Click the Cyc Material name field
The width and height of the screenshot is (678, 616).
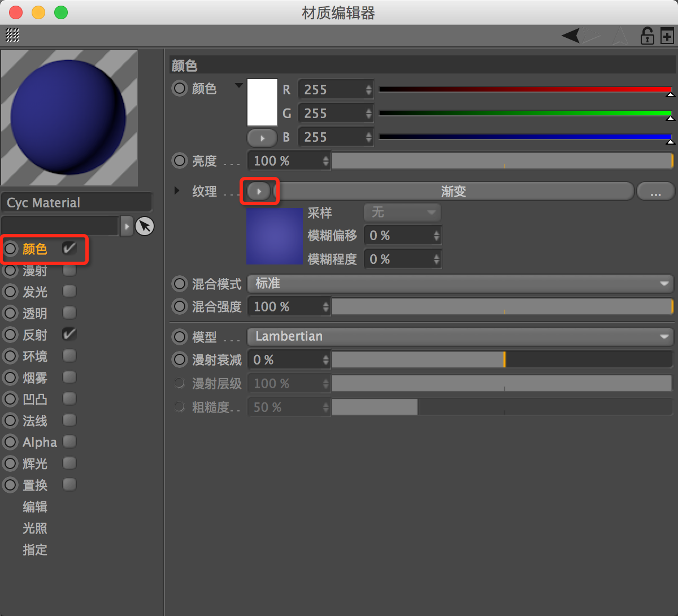pos(77,203)
